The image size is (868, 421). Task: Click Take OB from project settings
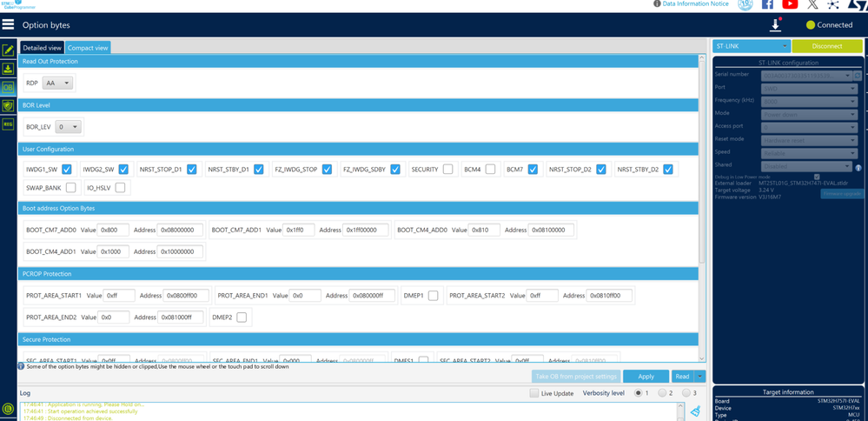[x=576, y=376]
